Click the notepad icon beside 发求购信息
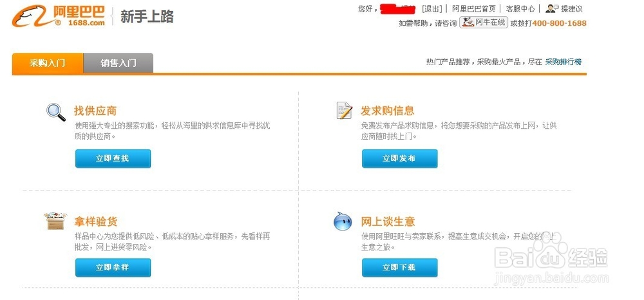Viewport: 644px width, 300px height. (x=345, y=111)
